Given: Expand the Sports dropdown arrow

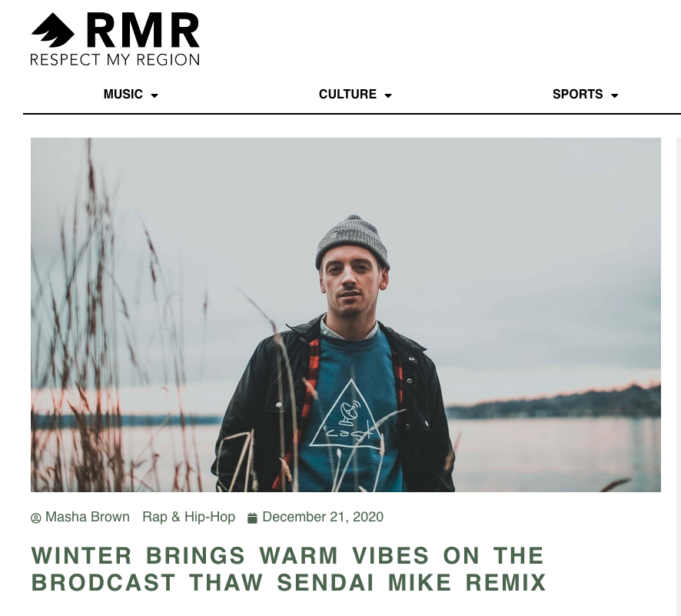Looking at the screenshot, I should coord(614,95).
